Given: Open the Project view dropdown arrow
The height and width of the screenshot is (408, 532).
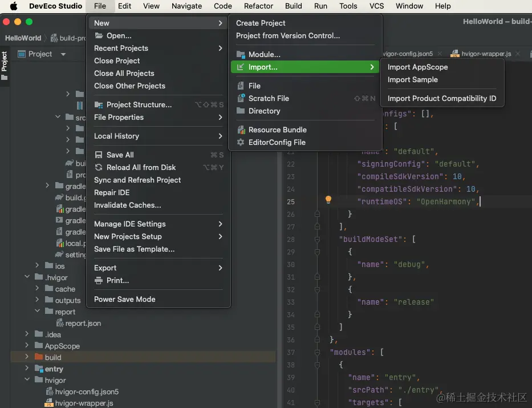Looking at the screenshot, I should click(x=63, y=54).
